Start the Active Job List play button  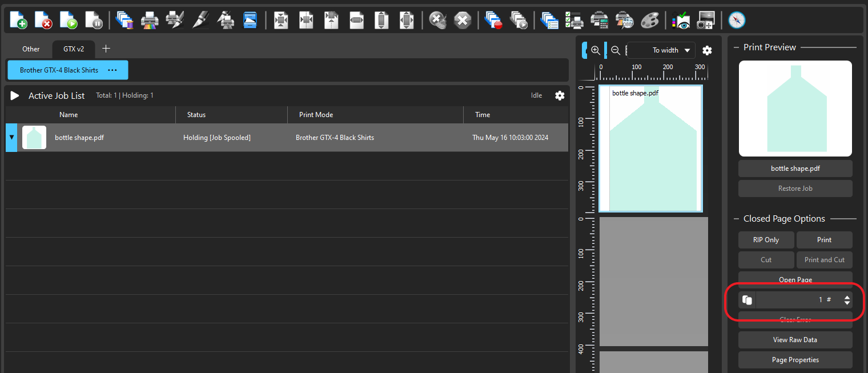[15, 95]
